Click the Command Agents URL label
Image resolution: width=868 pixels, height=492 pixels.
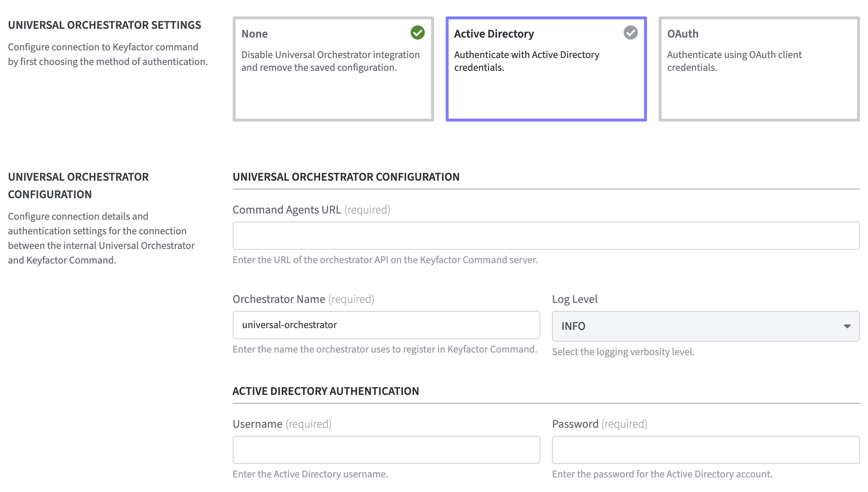(311, 210)
